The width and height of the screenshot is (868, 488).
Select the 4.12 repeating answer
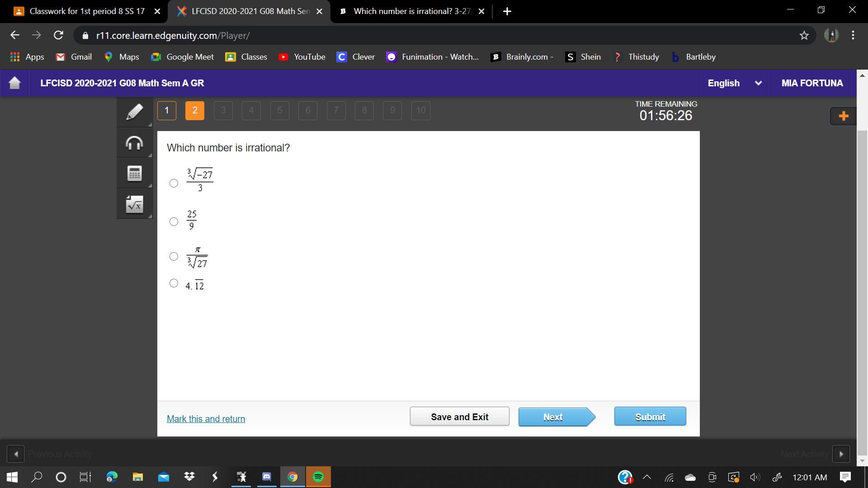pyautogui.click(x=174, y=283)
